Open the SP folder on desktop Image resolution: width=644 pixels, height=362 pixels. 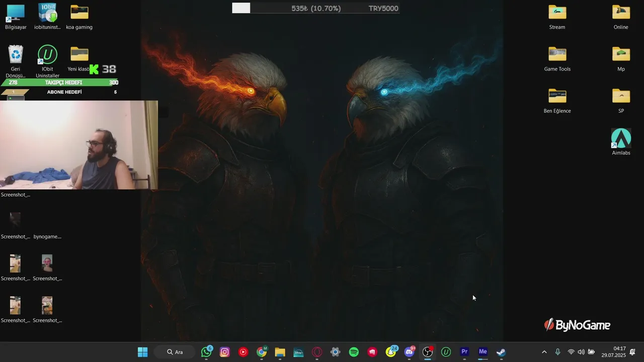pos(621,101)
